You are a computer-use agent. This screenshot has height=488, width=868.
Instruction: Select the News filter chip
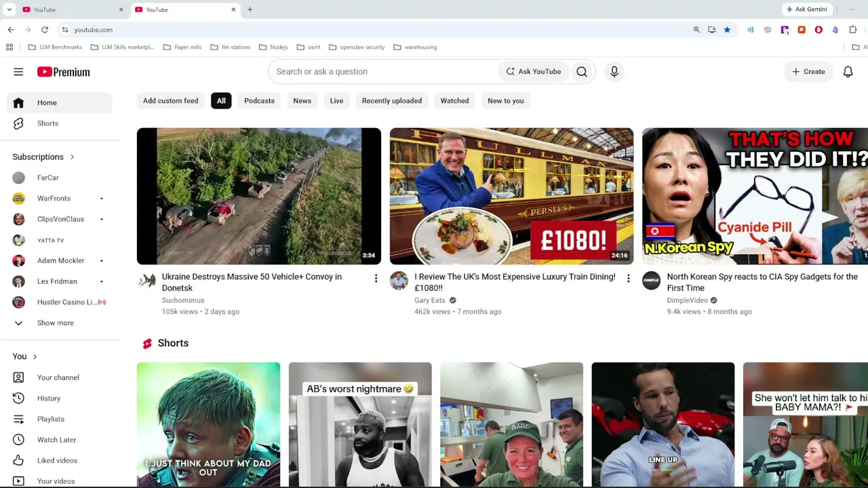coord(302,100)
